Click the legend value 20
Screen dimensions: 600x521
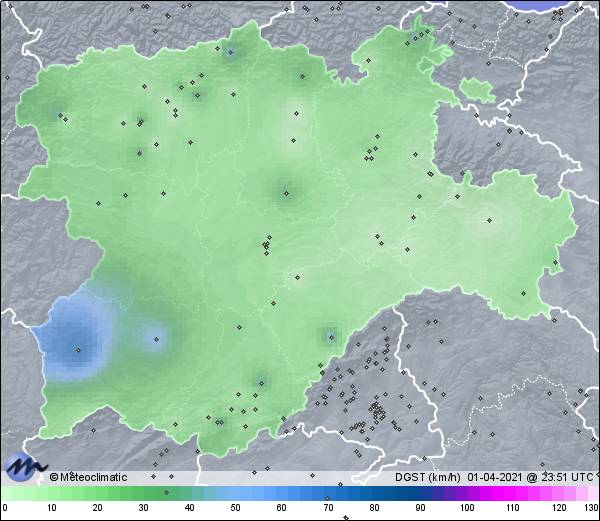[98, 508]
